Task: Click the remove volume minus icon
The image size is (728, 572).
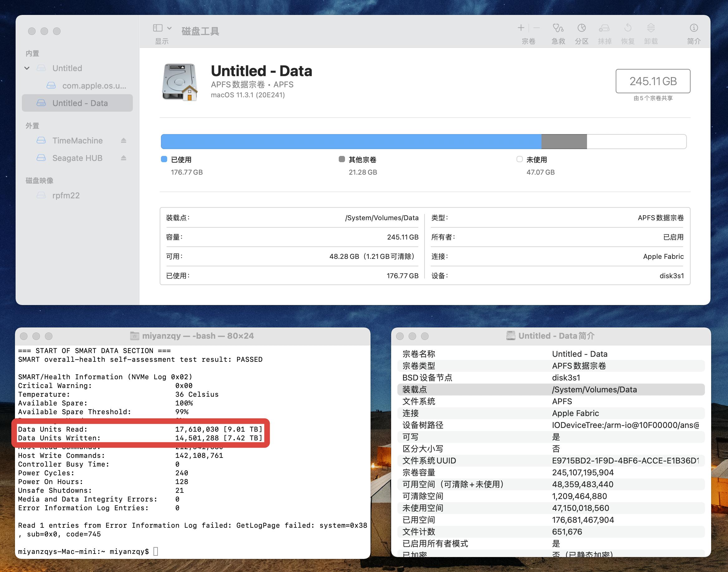Action: point(536,28)
